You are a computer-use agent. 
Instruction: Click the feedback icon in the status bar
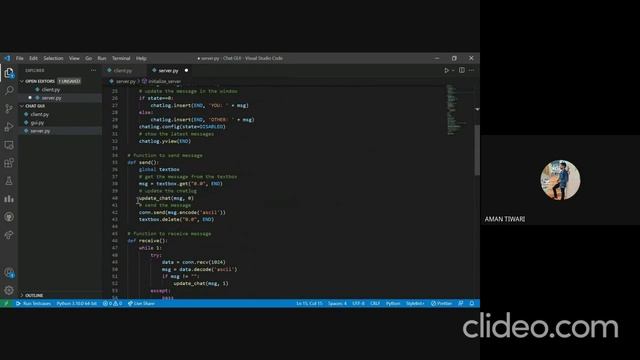(461, 304)
